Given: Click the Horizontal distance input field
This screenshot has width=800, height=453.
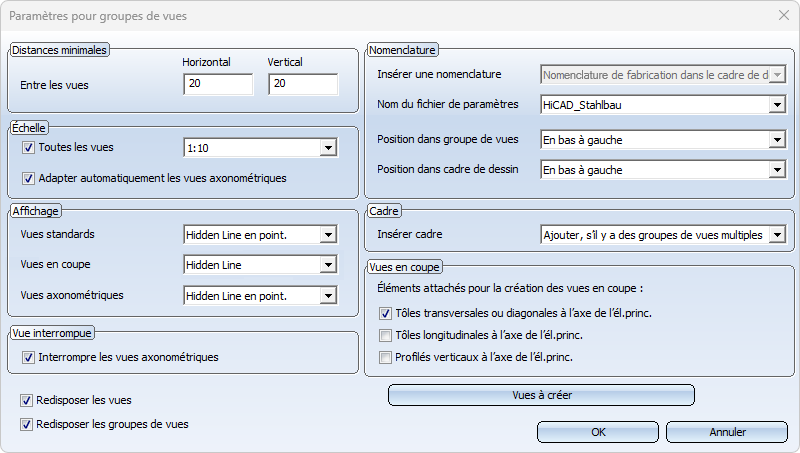Looking at the screenshot, I should click(218, 84).
